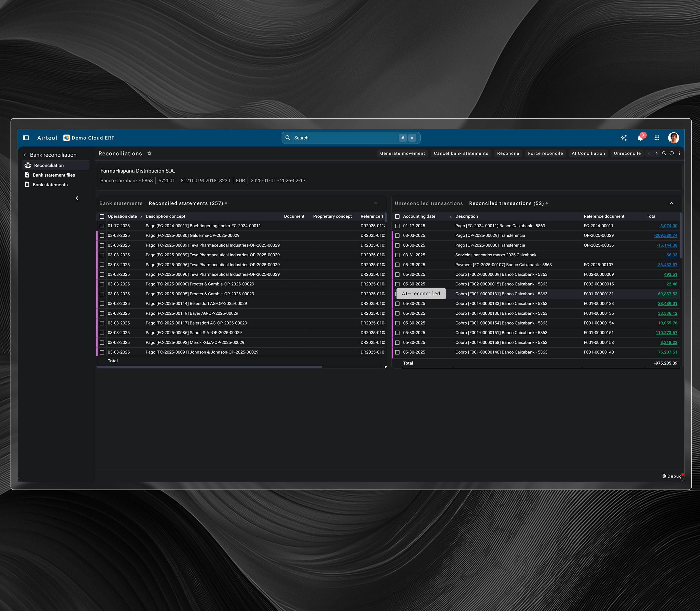Open the three-dot more options menu
This screenshot has width=700, height=611.
click(x=680, y=154)
